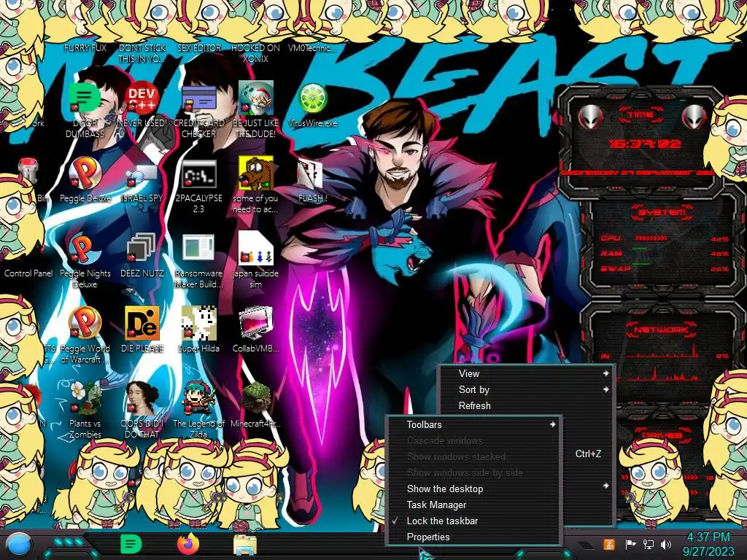
Task: Open Firefox from the taskbar
Action: [188, 544]
